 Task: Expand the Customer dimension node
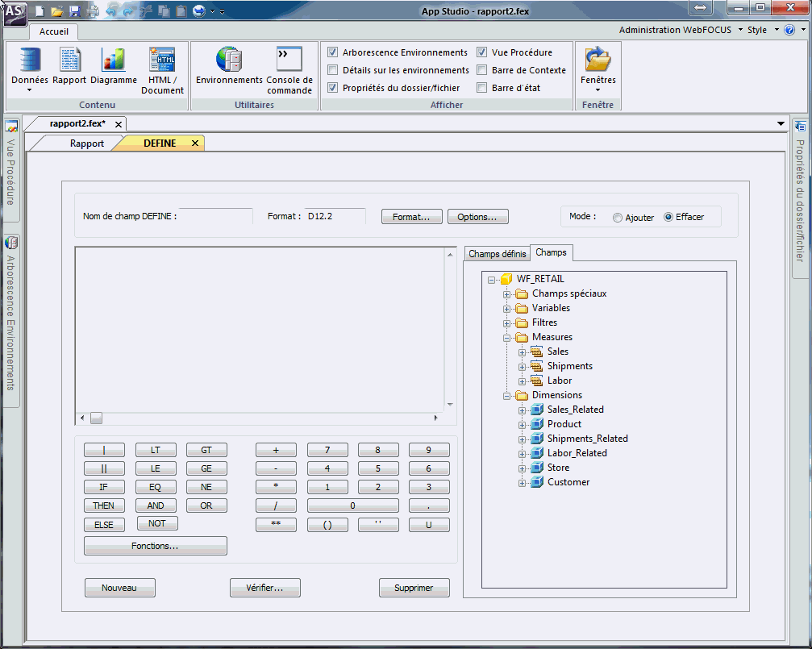522,483
